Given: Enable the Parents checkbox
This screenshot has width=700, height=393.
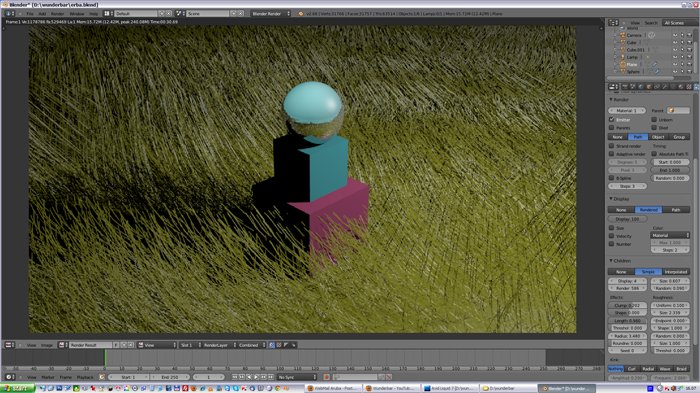Looking at the screenshot, I should (x=612, y=128).
